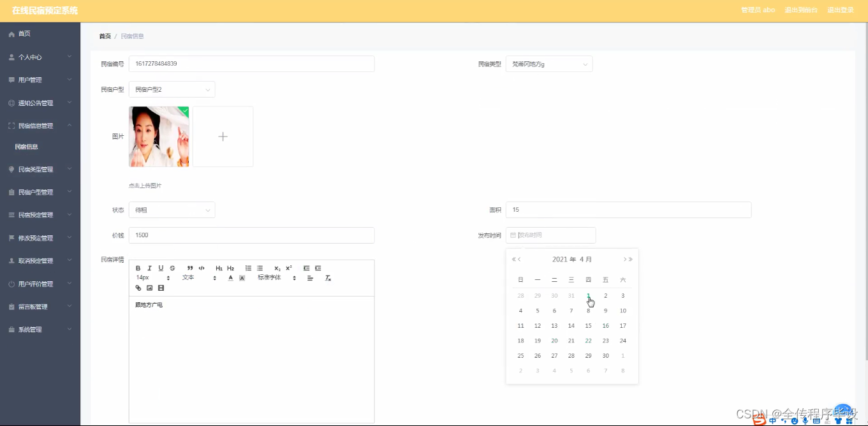
Task: Click the clear formatting Tx icon
Action: tap(327, 277)
